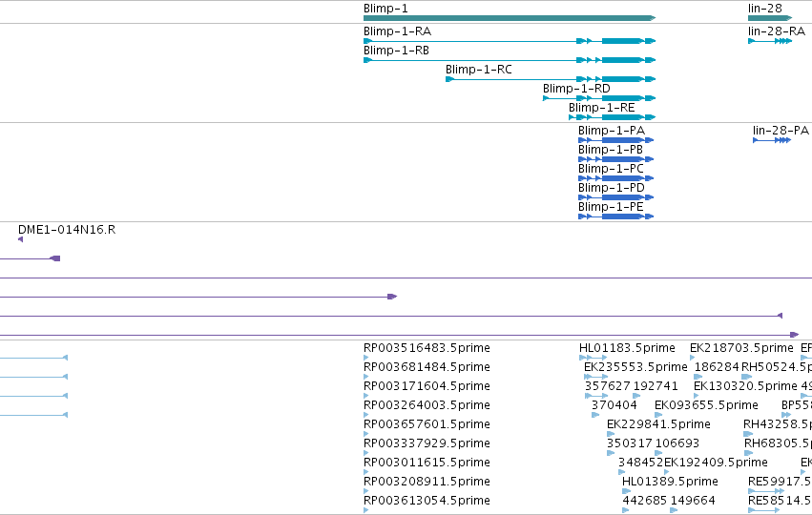This screenshot has height=515, width=812.
Task: Click the Blimp-1-RE transcript label
Action: pos(602,108)
